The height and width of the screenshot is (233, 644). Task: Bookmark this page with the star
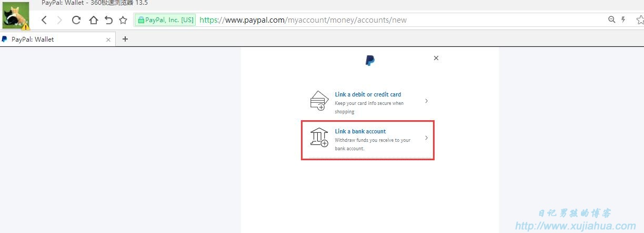pyautogui.click(x=123, y=20)
